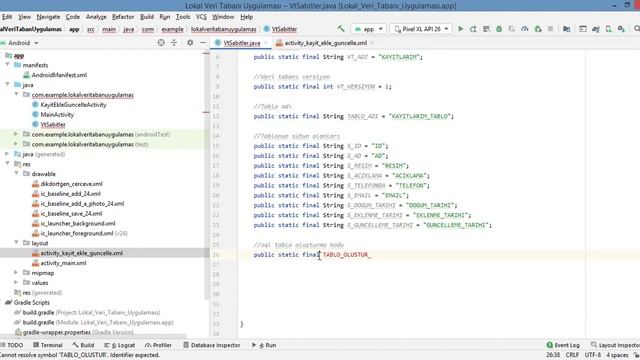
Task: Click the lokalveritabanuygulamas breadcrumb segment
Action: click(x=224, y=29)
